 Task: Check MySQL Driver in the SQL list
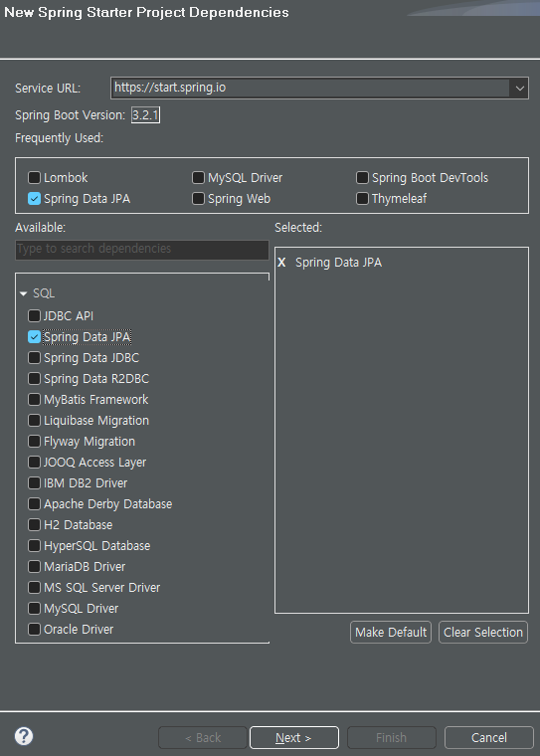tap(34, 608)
